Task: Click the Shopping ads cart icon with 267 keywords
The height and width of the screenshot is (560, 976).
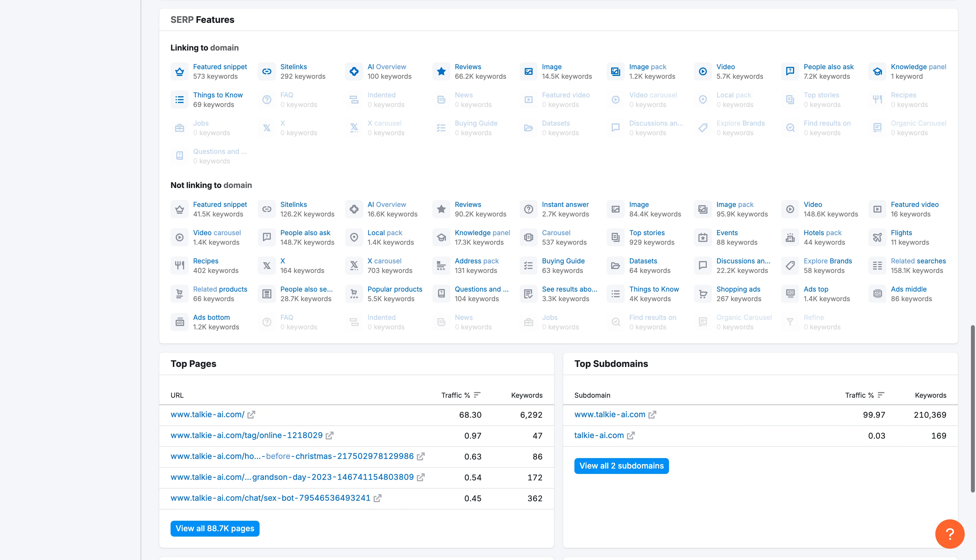Action: coord(703,294)
